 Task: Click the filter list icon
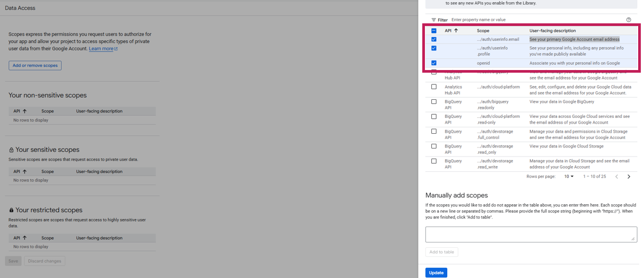(433, 20)
